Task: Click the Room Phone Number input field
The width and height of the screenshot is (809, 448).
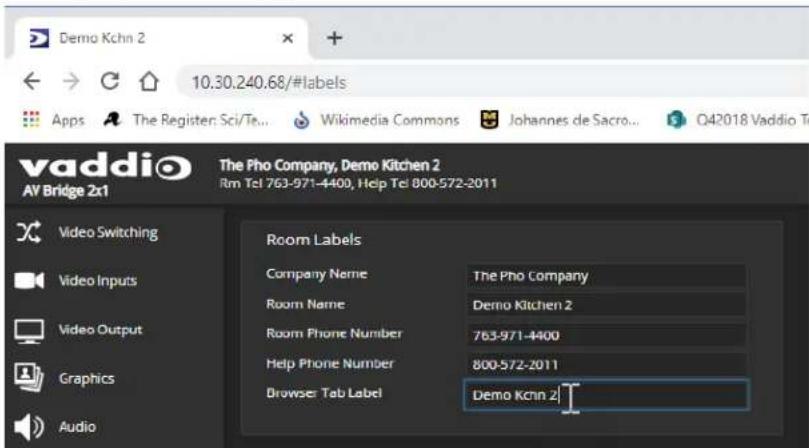Action: [x=606, y=335]
